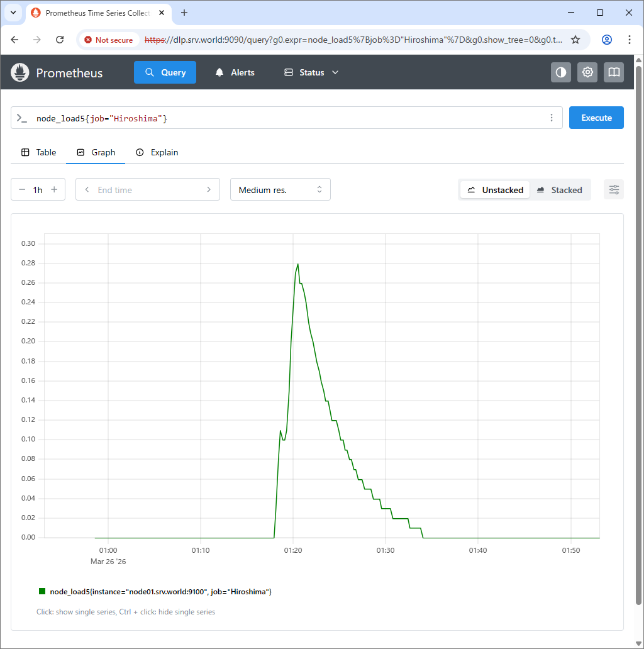Click the Not secure site badge

pos(109,40)
